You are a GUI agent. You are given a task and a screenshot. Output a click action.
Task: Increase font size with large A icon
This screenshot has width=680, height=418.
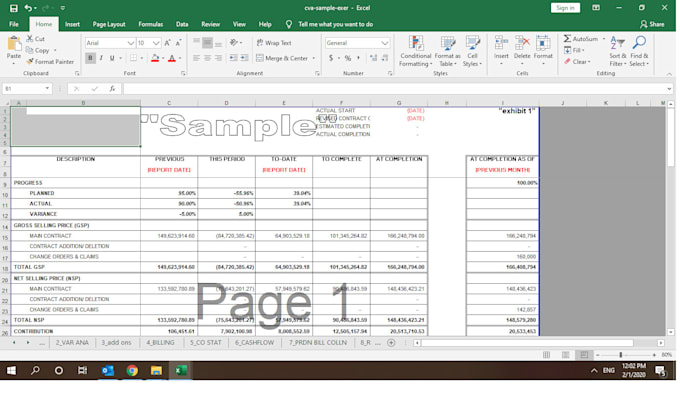point(167,43)
